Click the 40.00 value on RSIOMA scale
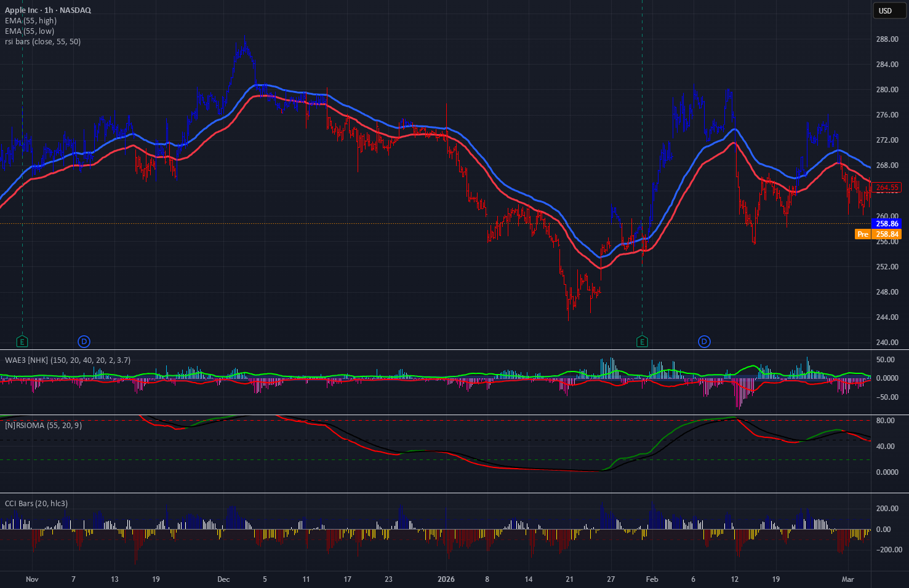909x588 pixels. 886,447
